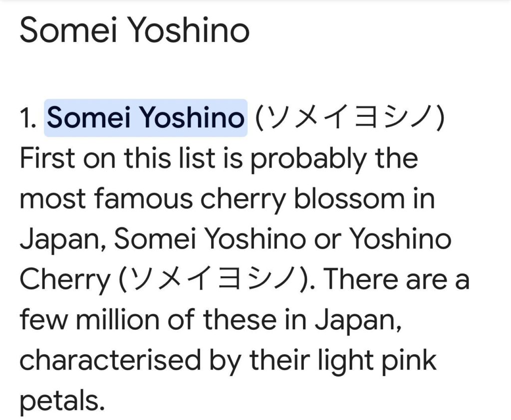The height and width of the screenshot is (420, 511).
Task: Click the phrase 'few million'
Action: tap(90, 320)
